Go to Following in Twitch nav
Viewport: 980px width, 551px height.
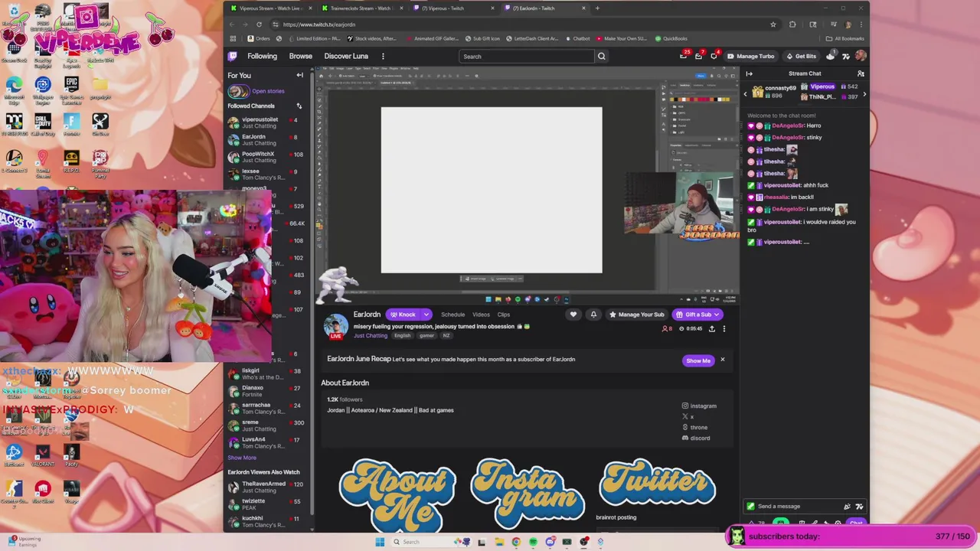click(x=262, y=56)
